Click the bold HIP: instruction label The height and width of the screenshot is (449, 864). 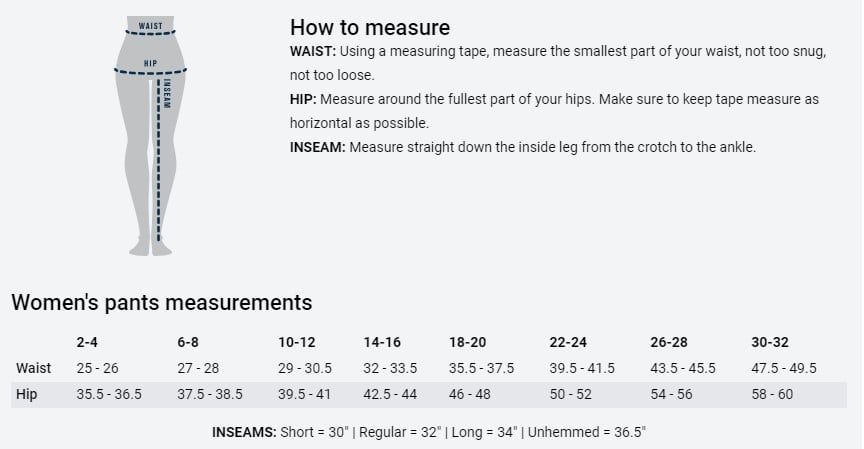coord(304,99)
